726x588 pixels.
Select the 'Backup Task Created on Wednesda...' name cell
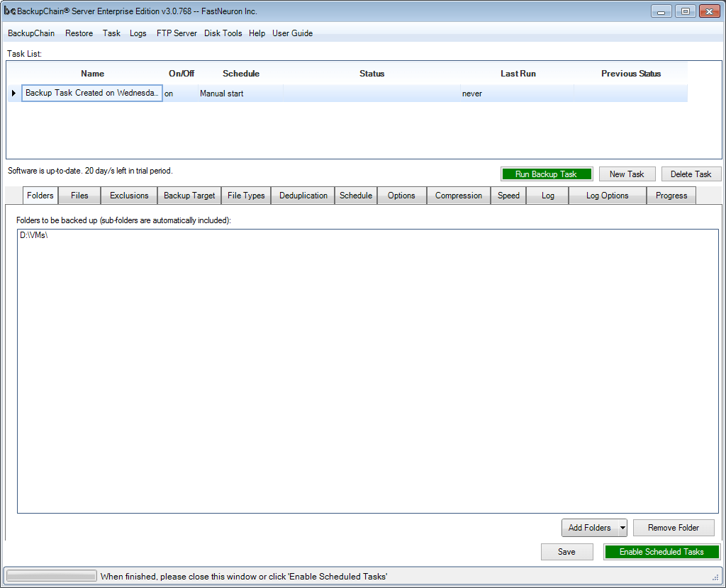(91, 93)
